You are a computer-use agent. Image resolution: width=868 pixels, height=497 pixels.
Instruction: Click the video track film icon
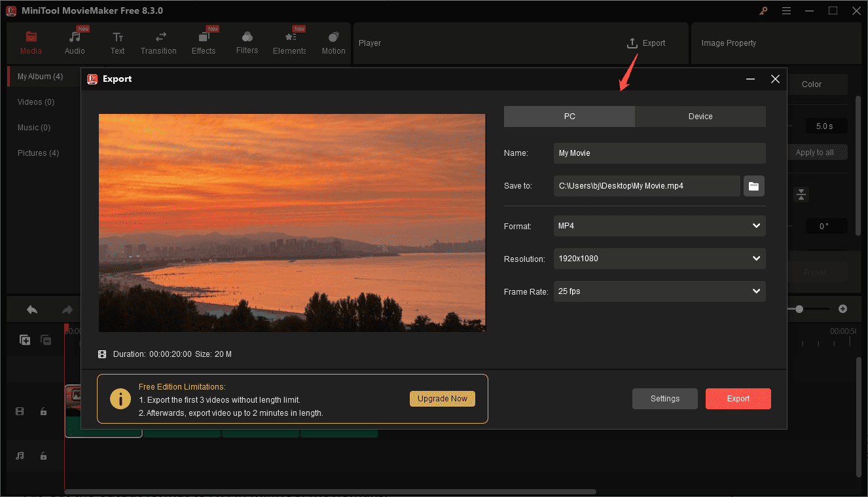20,412
